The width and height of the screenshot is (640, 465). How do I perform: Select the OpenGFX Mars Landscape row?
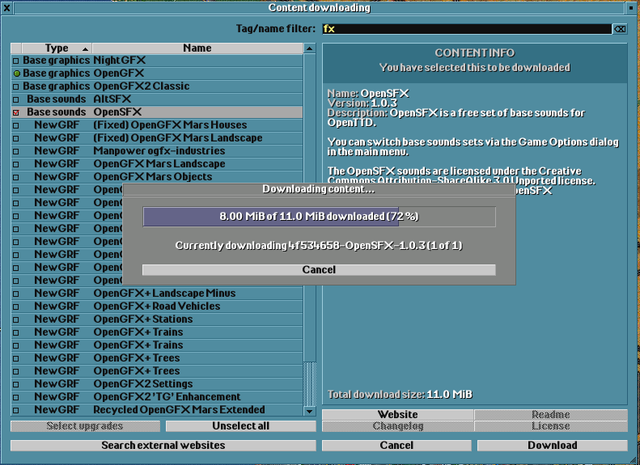coord(157,164)
